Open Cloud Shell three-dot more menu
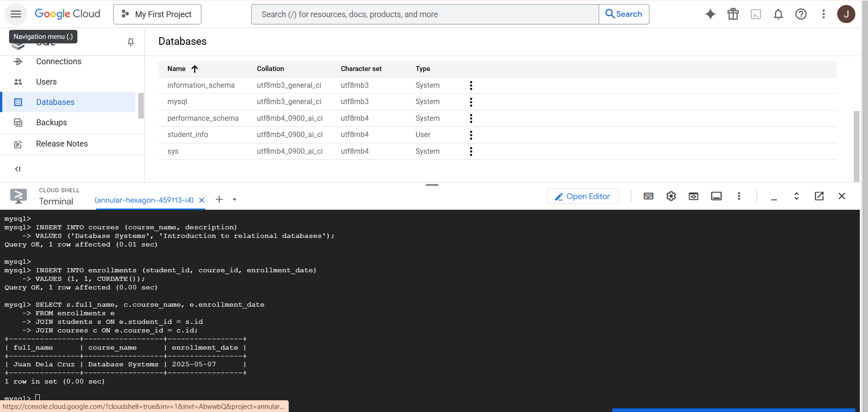 (739, 196)
